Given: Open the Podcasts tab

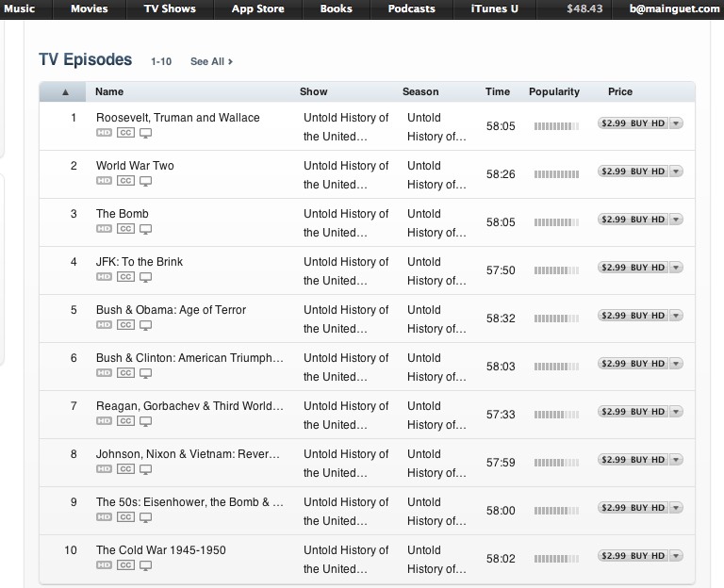Looking at the screenshot, I should click(411, 9).
